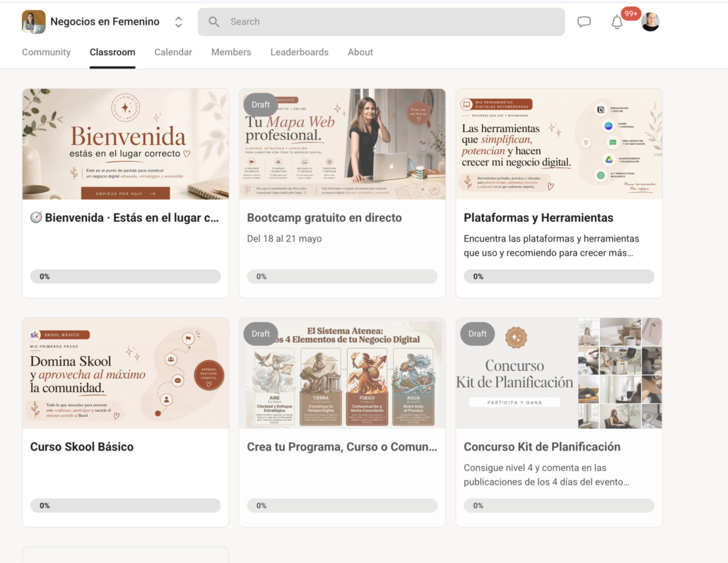Click the Bienvenida course progress bar
Screen dimensions: 728x563
point(125,277)
